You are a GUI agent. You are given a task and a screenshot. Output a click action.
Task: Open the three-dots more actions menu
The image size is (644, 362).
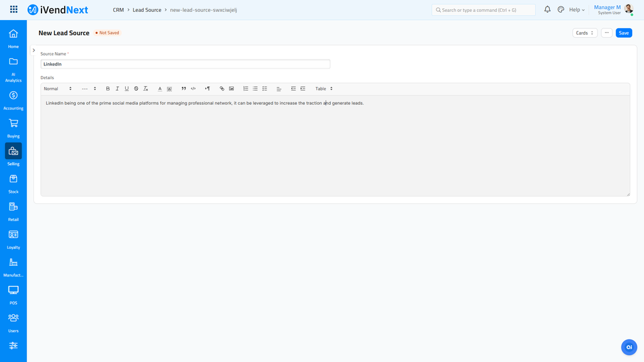[607, 33]
